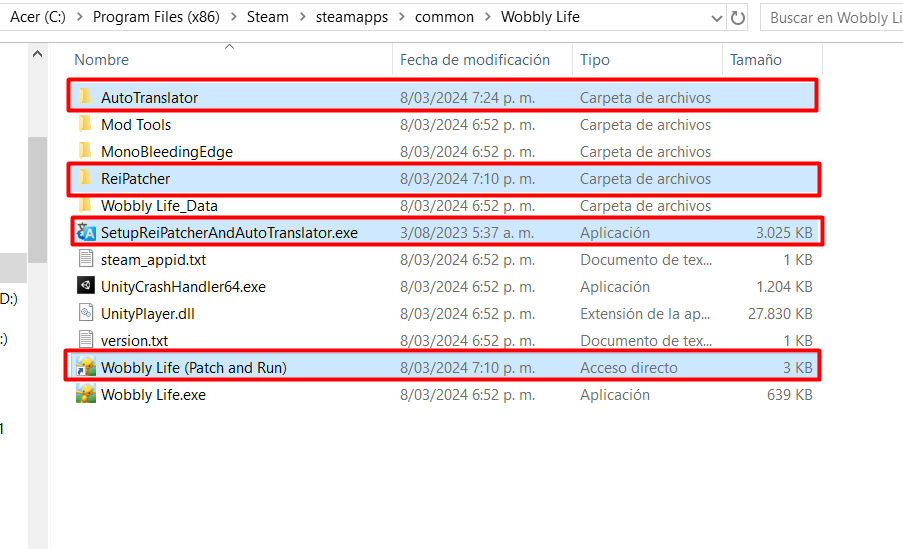
Task: Select the Mod Tools file name
Action: [x=136, y=124]
